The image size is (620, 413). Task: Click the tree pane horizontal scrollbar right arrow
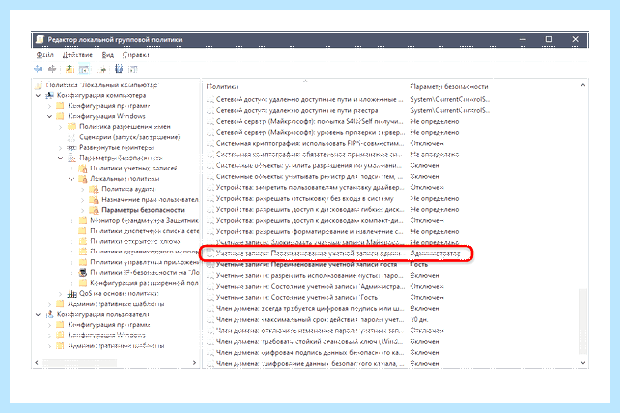194,362
